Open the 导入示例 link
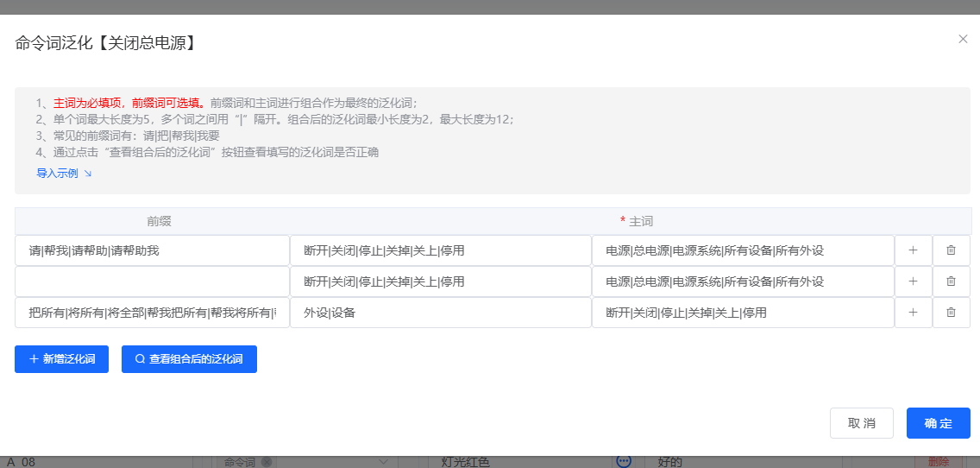The width and height of the screenshot is (980, 468). click(x=64, y=174)
